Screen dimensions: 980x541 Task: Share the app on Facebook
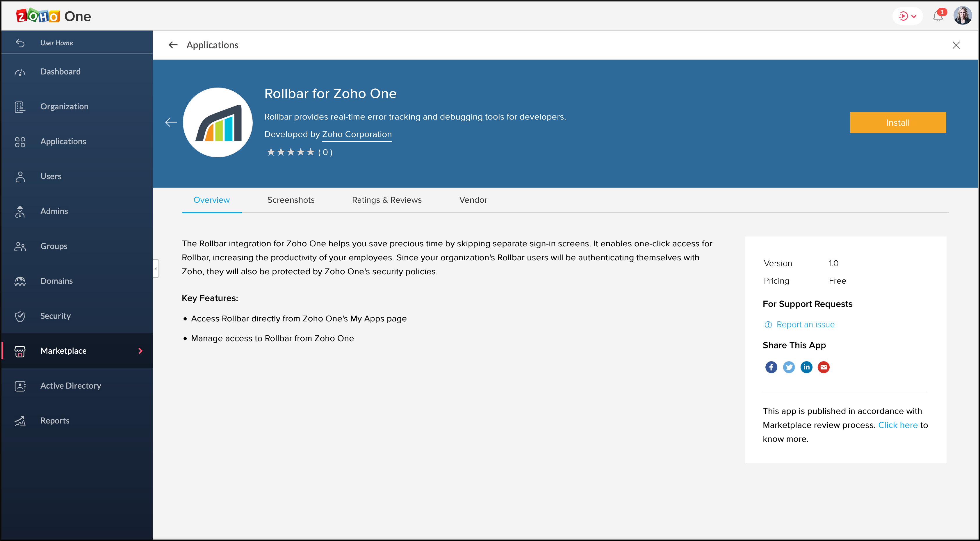click(771, 367)
